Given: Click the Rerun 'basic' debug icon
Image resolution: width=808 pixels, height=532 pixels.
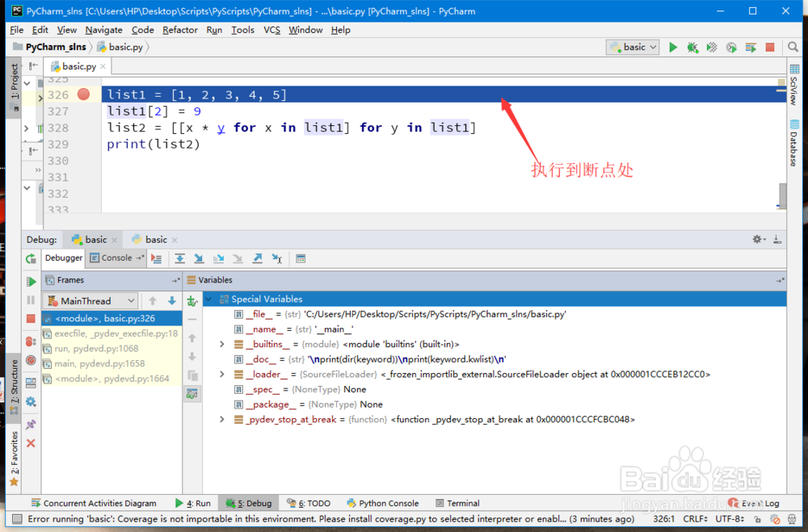Looking at the screenshot, I should (x=31, y=258).
